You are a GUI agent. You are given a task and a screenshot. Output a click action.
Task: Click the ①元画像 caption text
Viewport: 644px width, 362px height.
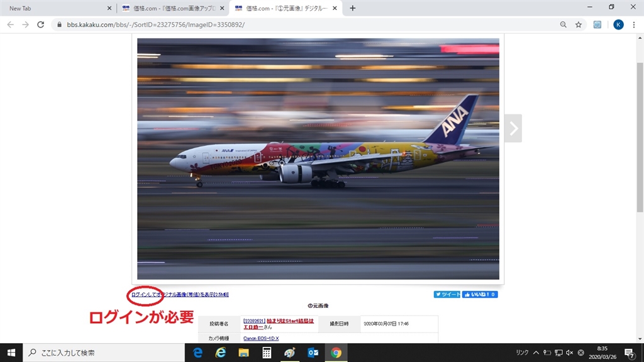318,306
